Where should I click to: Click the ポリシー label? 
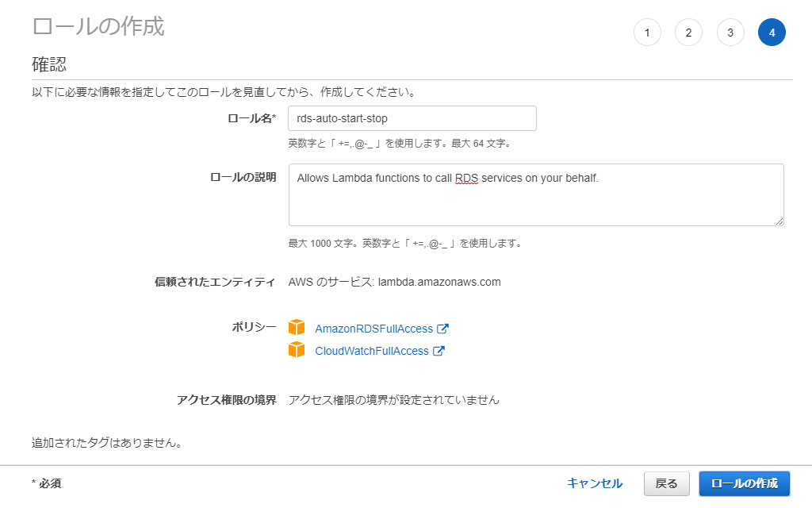pyautogui.click(x=254, y=327)
